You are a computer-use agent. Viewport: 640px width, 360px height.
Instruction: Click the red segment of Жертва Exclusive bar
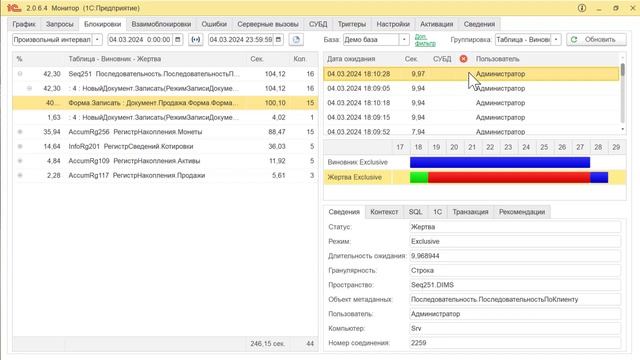pyautogui.click(x=509, y=177)
